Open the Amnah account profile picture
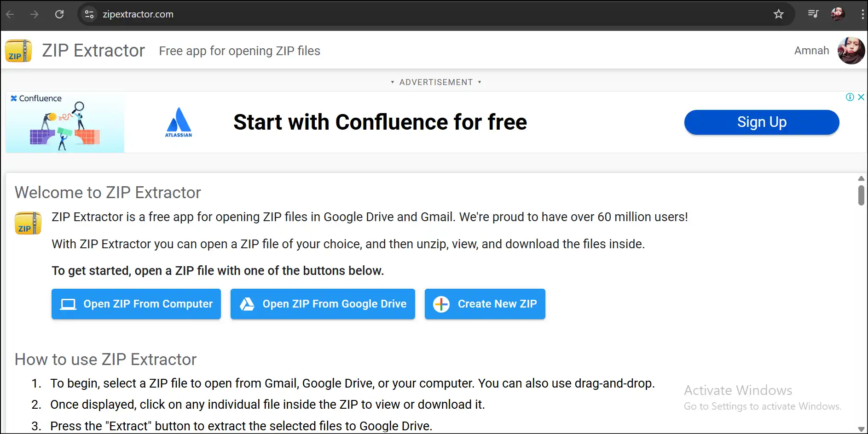 [x=851, y=51]
